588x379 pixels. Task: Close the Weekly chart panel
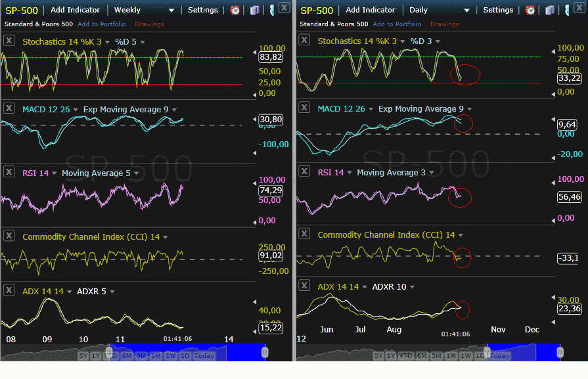click(284, 7)
